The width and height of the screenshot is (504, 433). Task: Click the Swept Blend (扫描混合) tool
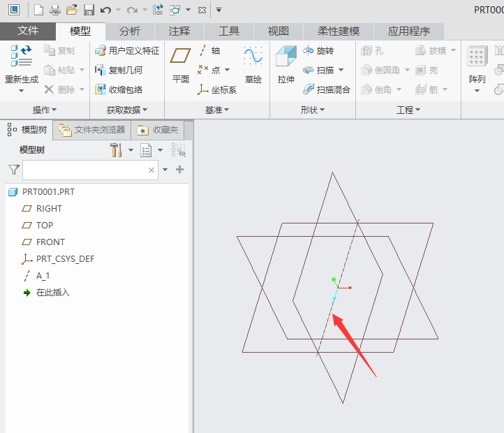(x=327, y=89)
